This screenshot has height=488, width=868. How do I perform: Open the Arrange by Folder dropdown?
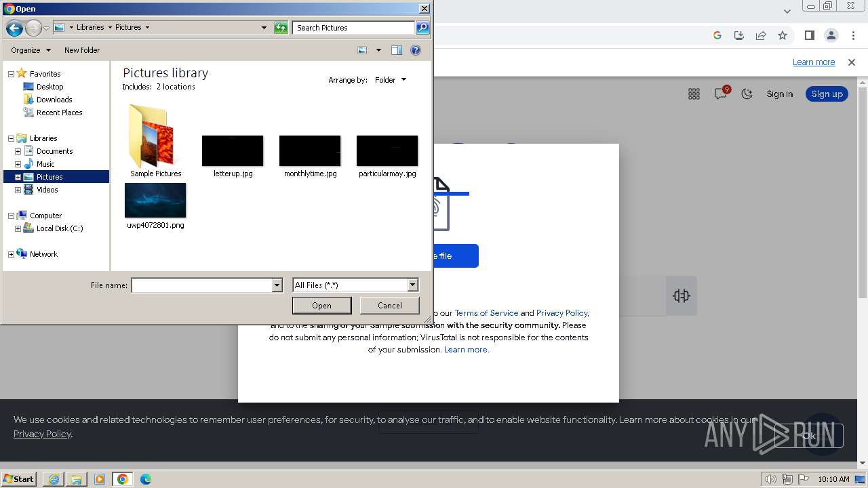[x=391, y=80]
